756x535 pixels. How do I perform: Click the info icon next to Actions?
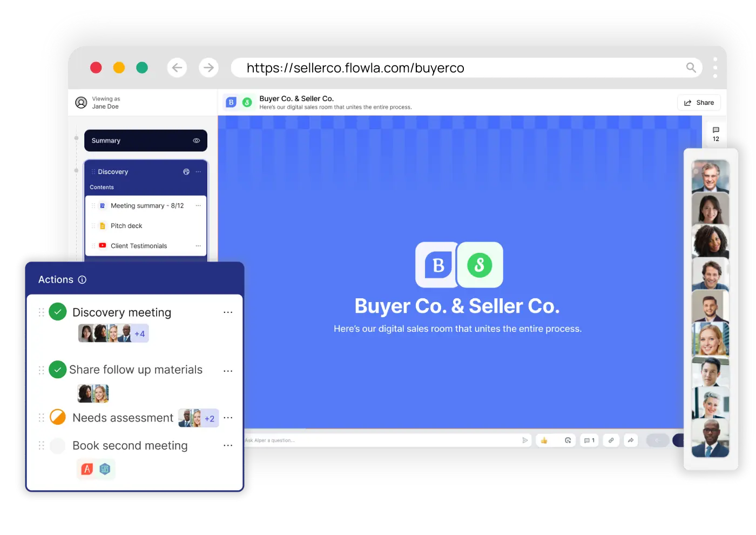82,280
